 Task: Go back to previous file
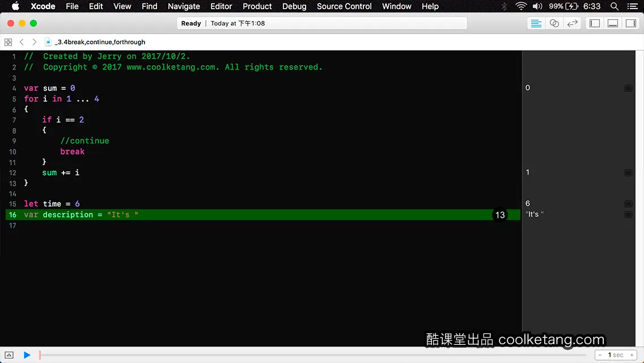22,42
